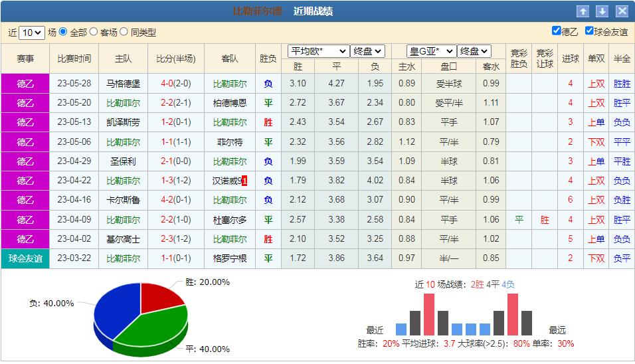Open the 圣保利 team link
This screenshot has width=635, height=364.
(123, 161)
